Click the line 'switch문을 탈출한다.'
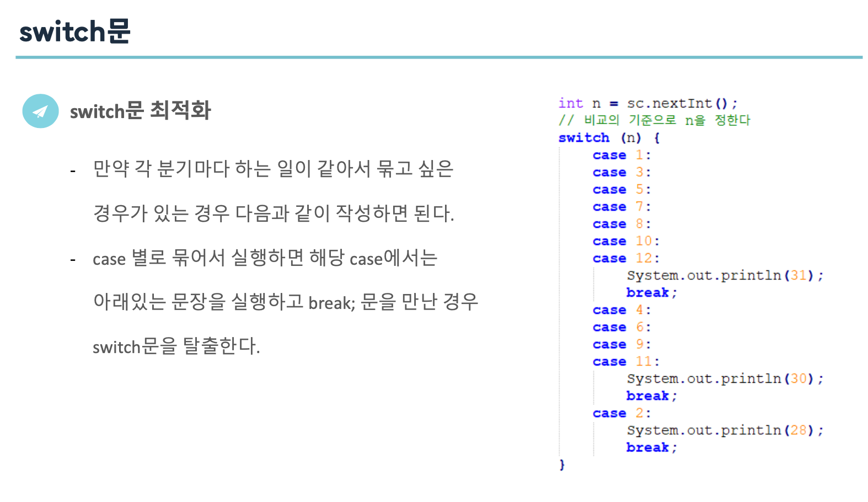The width and height of the screenshot is (868, 502). coord(176,346)
